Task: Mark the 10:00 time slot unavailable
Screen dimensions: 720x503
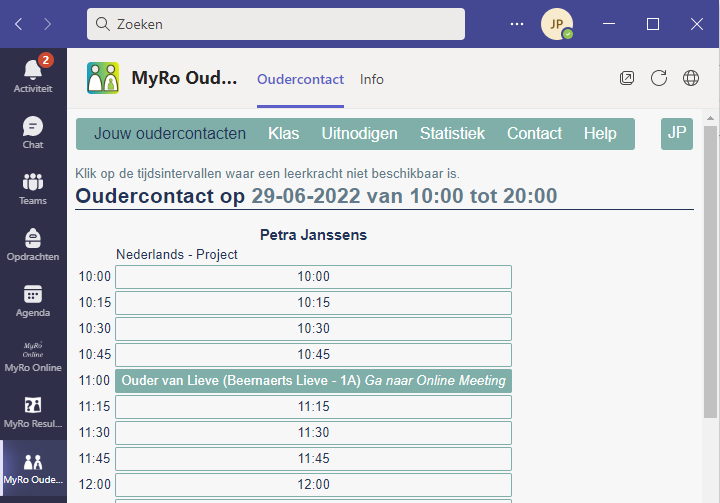Action: click(x=313, y=277)
